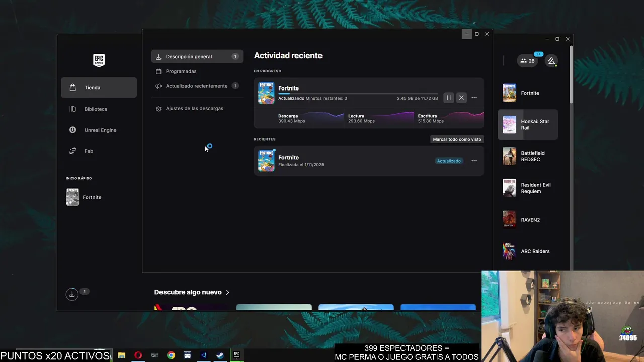The width and height of the screenshot is (644, 362).
Task: Click the Tienda bag icon
Action: [x=73, y=87]
